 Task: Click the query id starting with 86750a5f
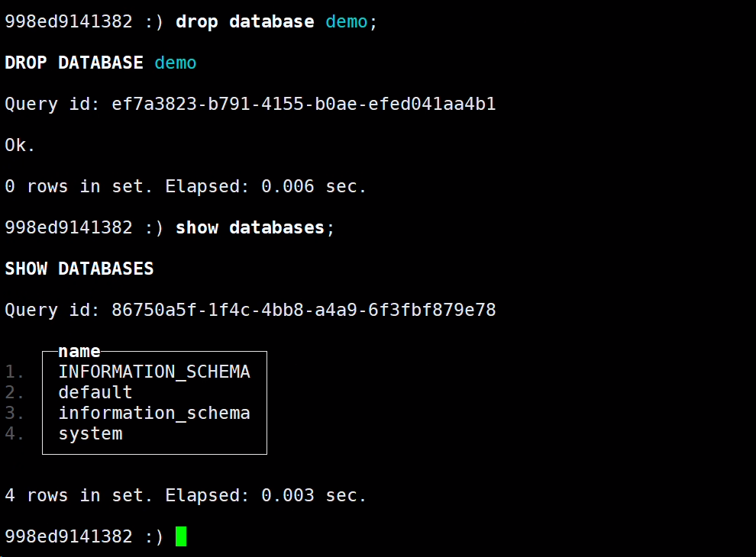coord(304,310)
